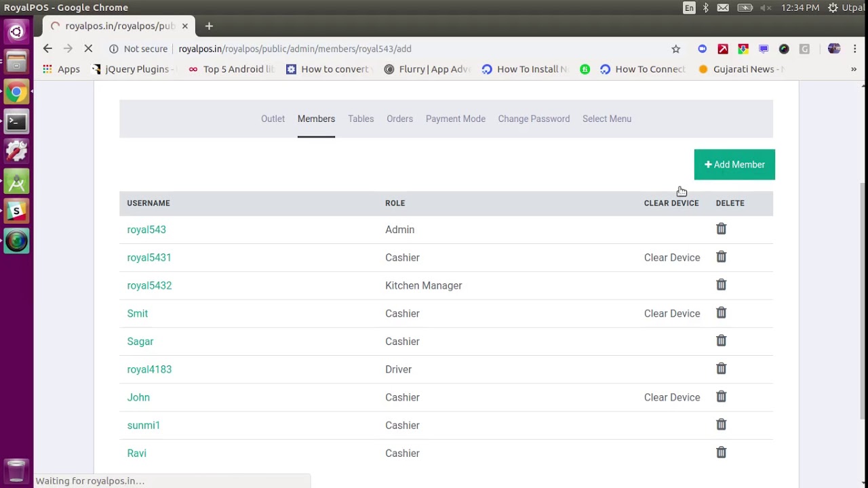Screen dimensions: 868x488
Task: Open the royal543 username link
Action: (x=146, y=230)
